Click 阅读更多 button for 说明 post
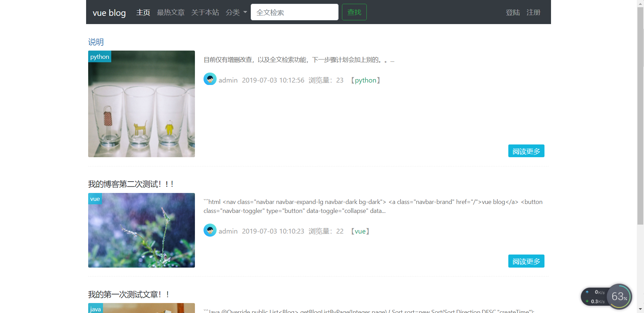Viewport: 644px width, 313px height. [526, 151]
